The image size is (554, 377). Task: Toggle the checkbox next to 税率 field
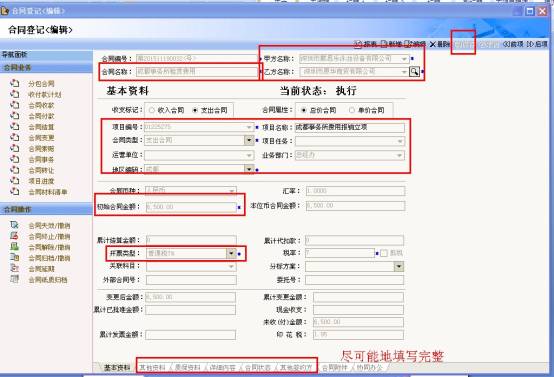(384, 253)
